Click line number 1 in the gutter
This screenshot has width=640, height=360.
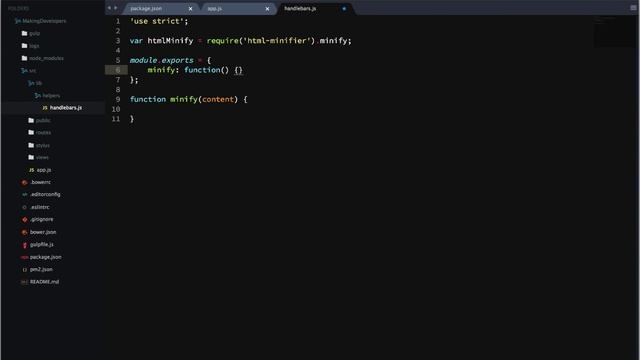point(118,21)
